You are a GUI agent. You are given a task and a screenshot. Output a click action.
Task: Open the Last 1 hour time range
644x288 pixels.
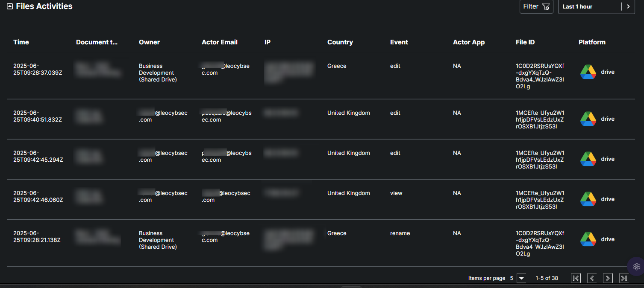(x=589, y=6)
